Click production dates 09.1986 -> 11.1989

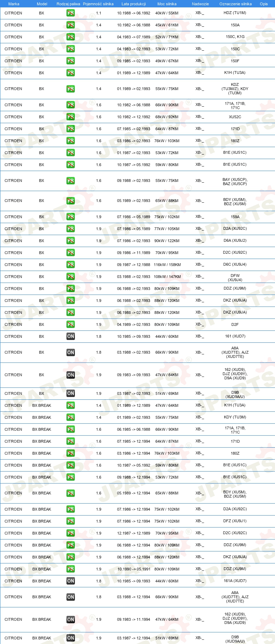coord(134,253)
